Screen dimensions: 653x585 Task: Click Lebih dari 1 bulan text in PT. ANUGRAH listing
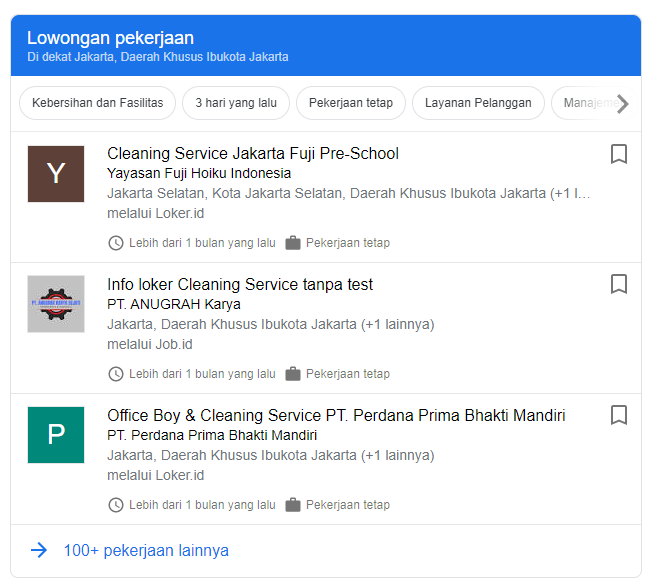click(202, 374)
